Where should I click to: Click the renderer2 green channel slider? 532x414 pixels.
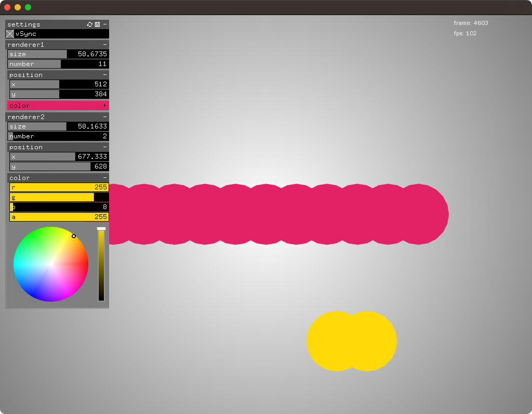(59, 197)
